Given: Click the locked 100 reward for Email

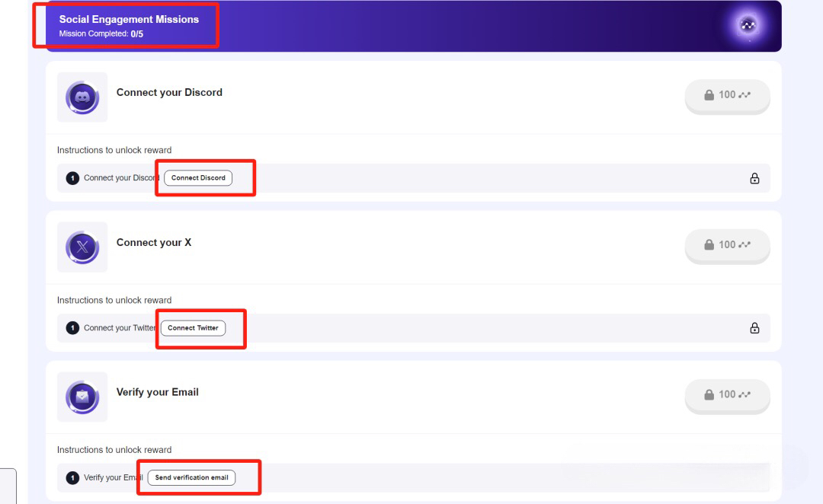Looking at the screenshot, I should pos(727,394).
